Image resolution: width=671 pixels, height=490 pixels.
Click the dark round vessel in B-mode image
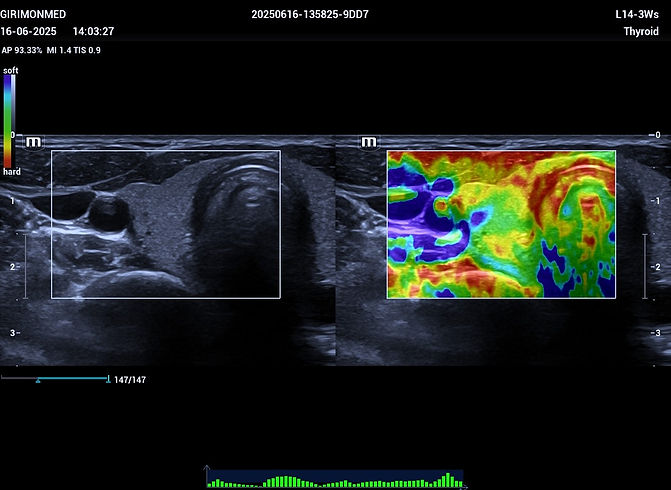click(x=104, y=212)
